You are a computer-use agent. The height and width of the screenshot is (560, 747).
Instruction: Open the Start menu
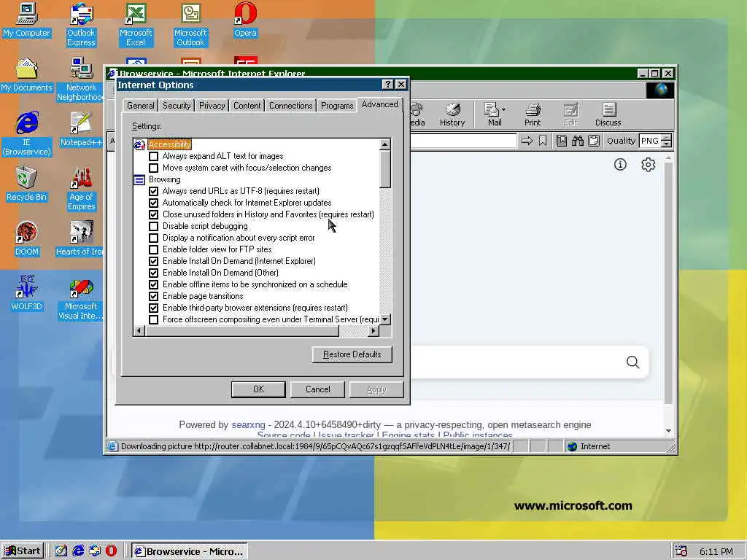click(x=23, y=551)
